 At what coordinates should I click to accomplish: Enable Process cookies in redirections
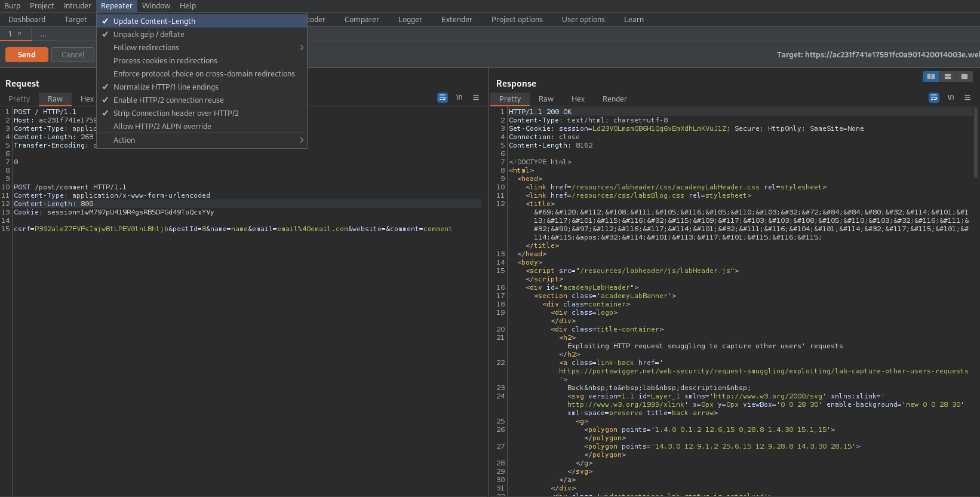coord(202,60)
